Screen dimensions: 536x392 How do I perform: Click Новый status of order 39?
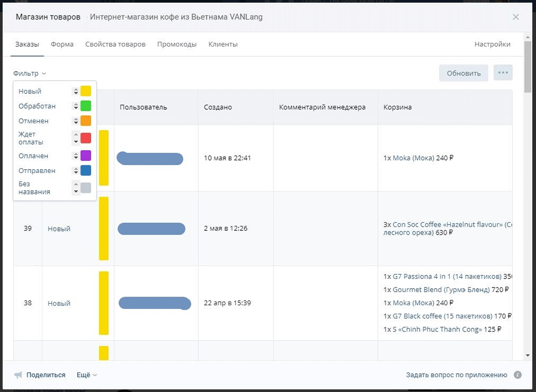pos(59,229)
